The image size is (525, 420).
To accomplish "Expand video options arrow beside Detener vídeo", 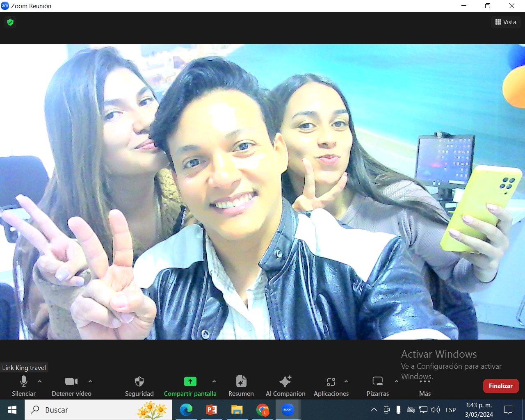I will 90,381.
